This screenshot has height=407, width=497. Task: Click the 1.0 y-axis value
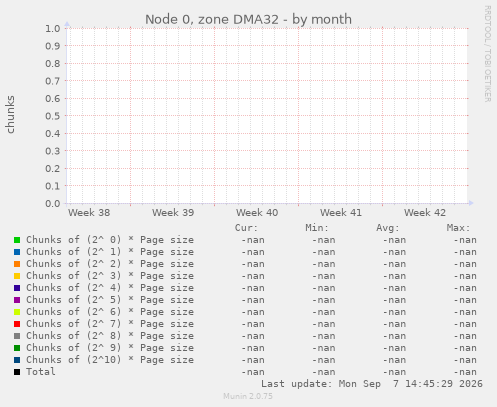tap(53, 28)
